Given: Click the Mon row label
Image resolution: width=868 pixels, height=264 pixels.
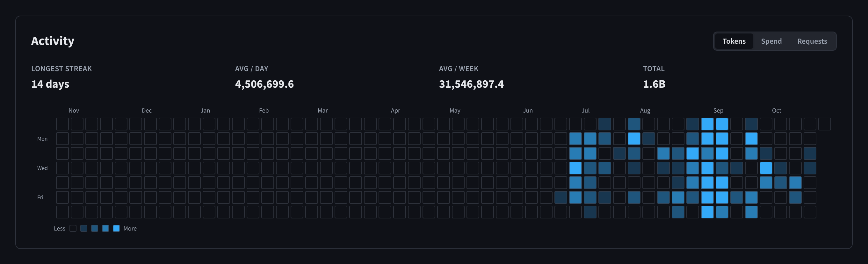Looking at the screenshot, I should [x=42, y=139].
